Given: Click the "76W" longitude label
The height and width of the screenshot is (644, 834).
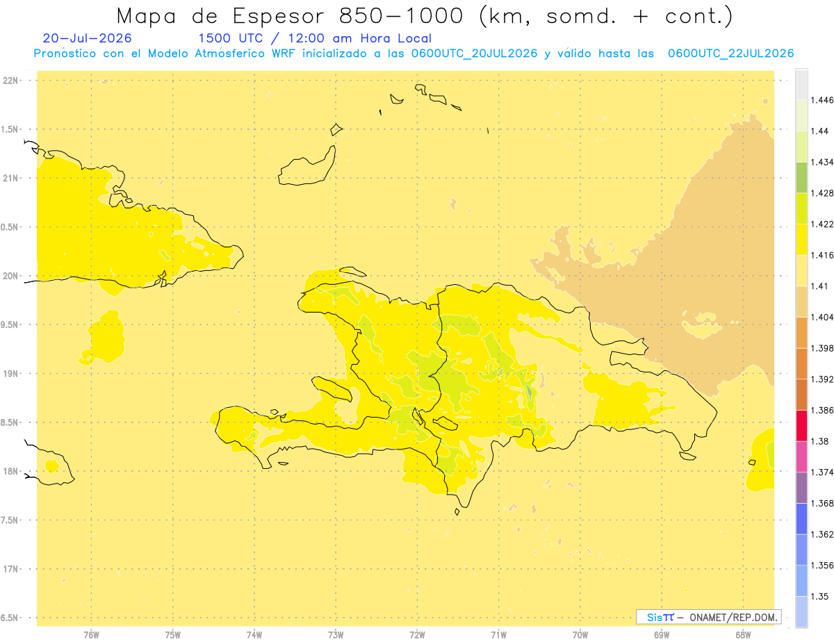Looking at the screenshot, I should [92, 635].
